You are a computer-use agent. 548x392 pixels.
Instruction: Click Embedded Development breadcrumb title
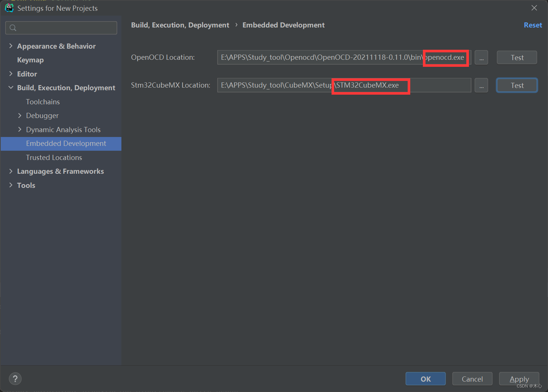283,25
